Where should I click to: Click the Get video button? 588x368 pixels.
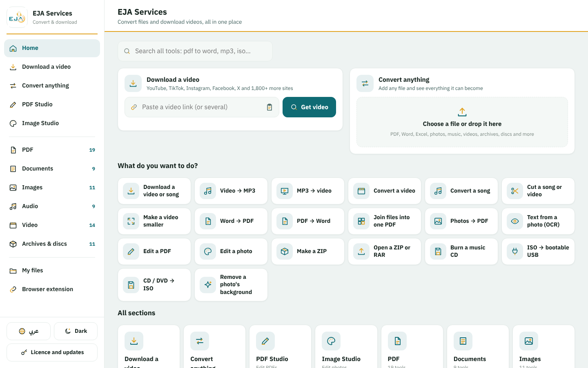(309, 107)
